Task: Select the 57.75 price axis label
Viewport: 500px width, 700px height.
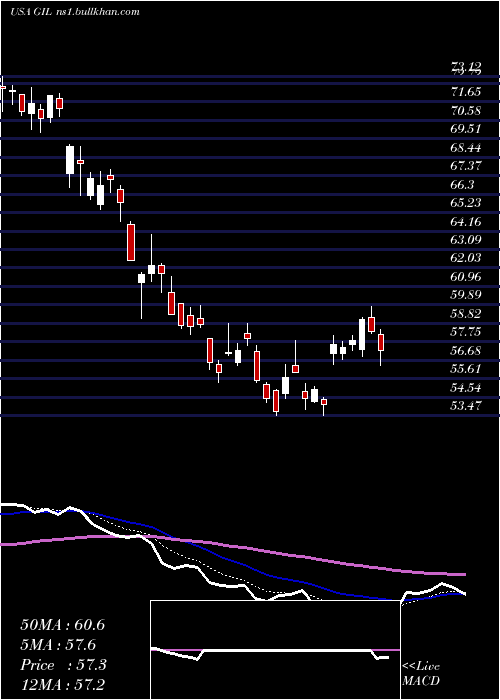Action: click(466, 332)
